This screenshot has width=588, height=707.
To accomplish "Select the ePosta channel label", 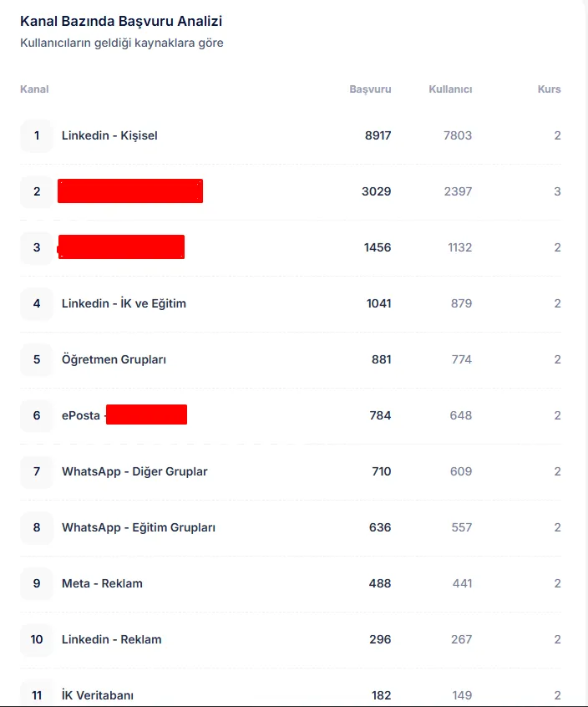I will (81, 415).
